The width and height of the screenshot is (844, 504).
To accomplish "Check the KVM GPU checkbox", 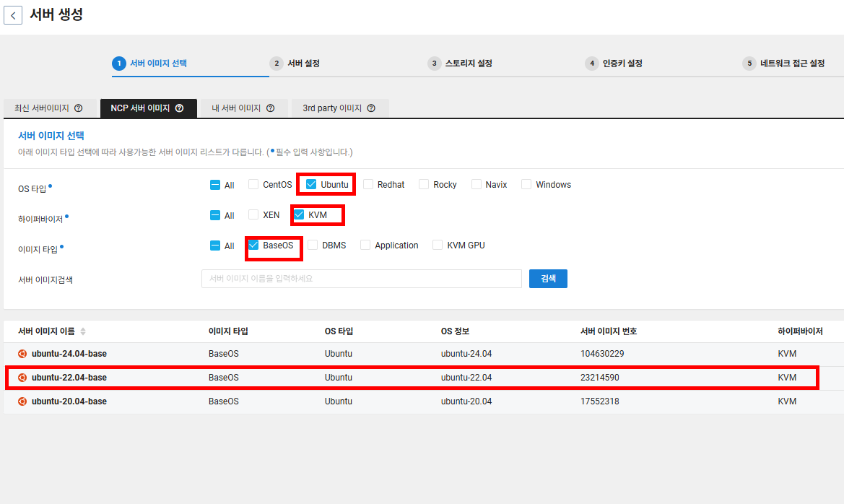I will point(438,245).
